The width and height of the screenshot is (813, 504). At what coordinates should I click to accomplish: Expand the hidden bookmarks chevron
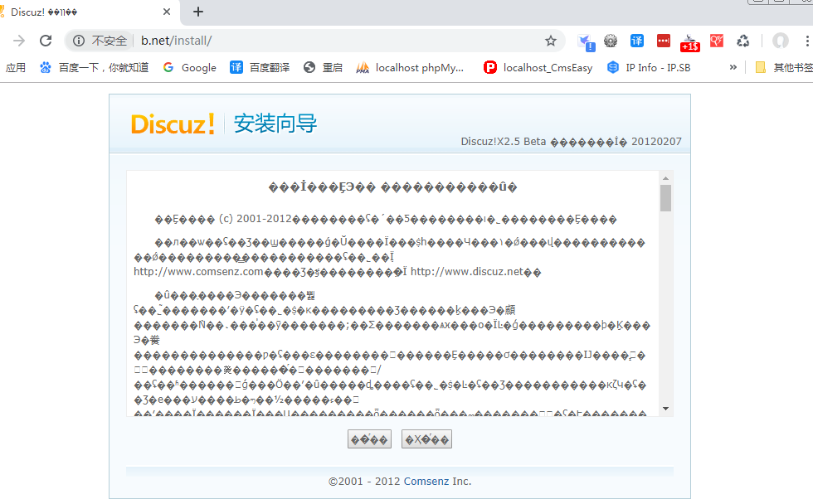733,67
